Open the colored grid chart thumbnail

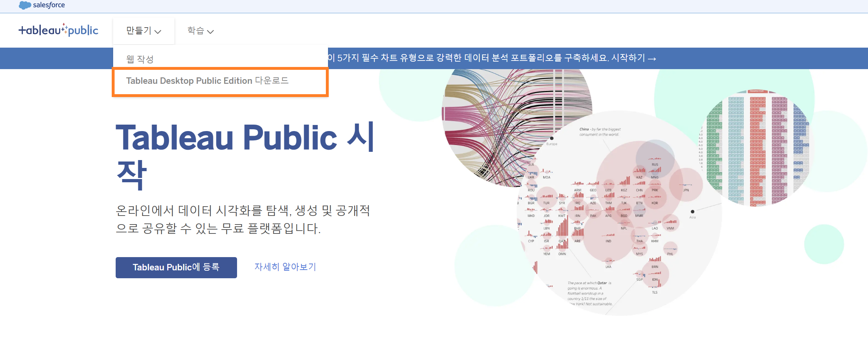(x=757, y=148)
